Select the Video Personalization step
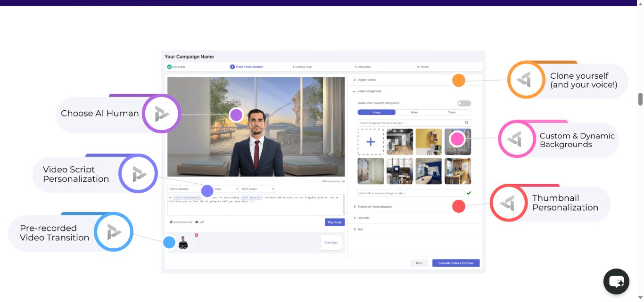This screenshot has width=644, height=302. point(247,67)
